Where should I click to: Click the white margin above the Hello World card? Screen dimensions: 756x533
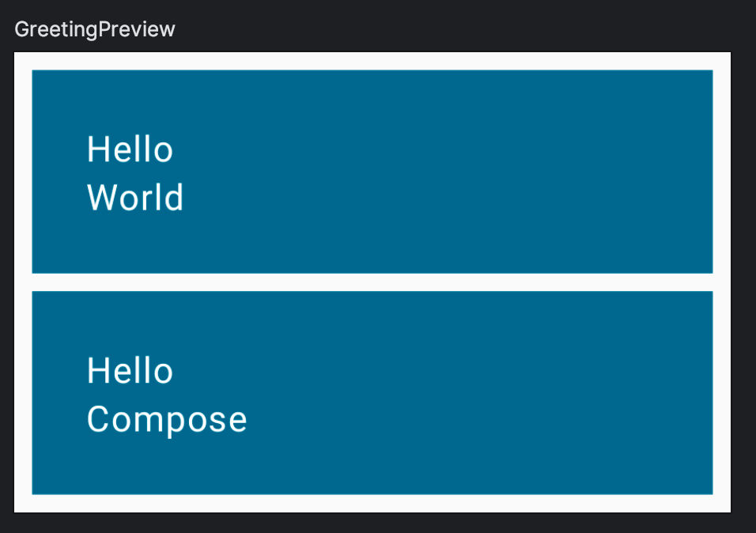372,61
